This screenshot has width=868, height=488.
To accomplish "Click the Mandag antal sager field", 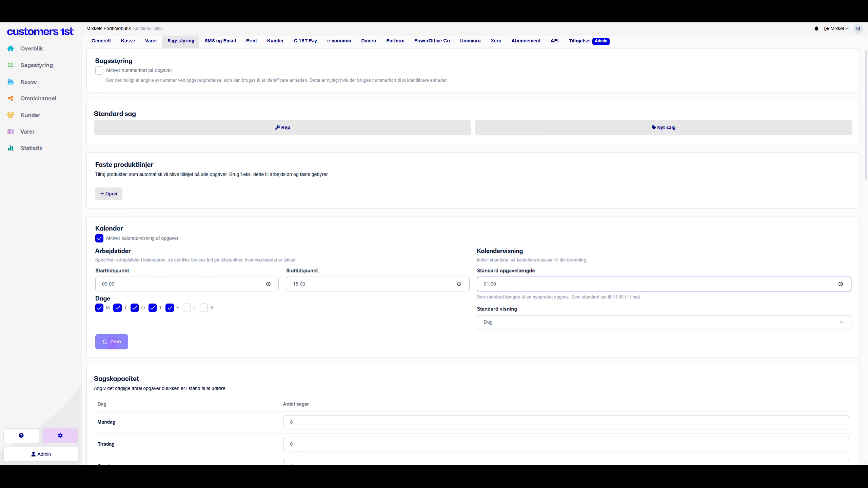I will [x=566, y=422].
